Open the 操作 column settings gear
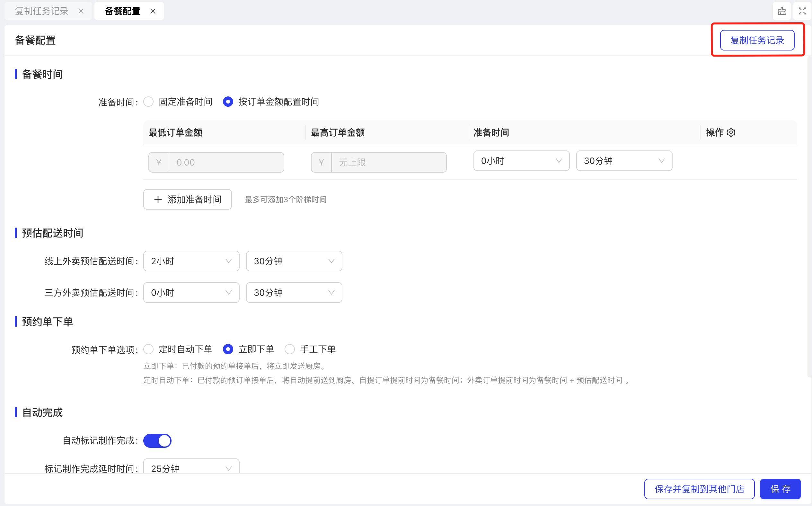This screenshot has width=812, height=506. click(731, 132)
